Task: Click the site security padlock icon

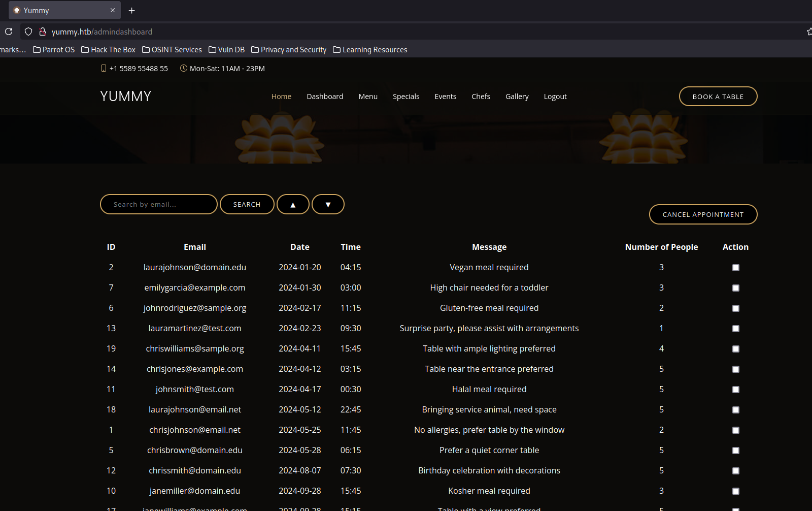Action: click(43, 31)
